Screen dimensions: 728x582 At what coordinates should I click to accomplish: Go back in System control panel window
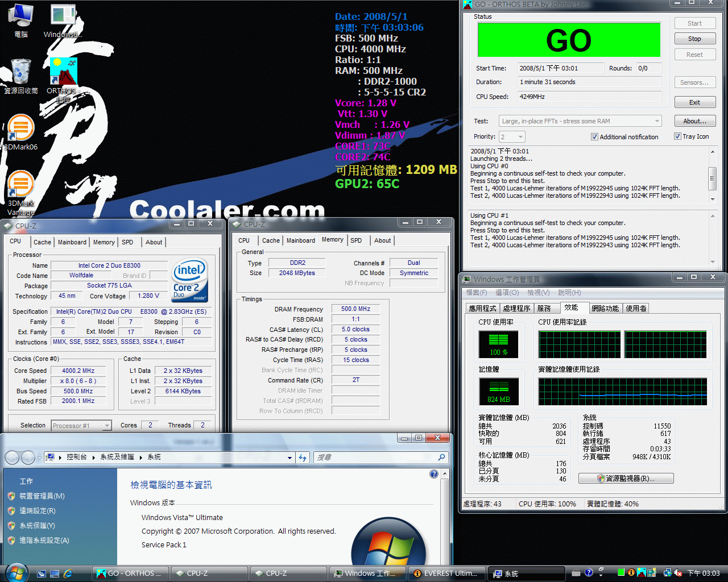click(13, 457)
